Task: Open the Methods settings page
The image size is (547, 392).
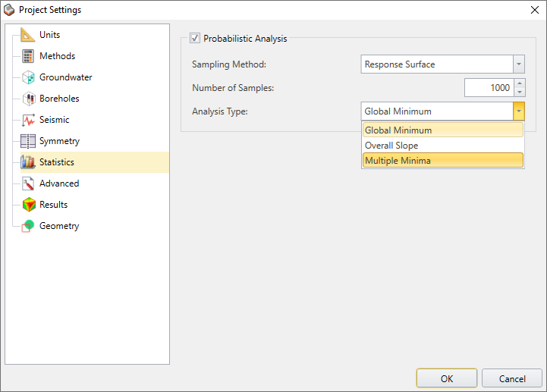Action: [57, 56]
